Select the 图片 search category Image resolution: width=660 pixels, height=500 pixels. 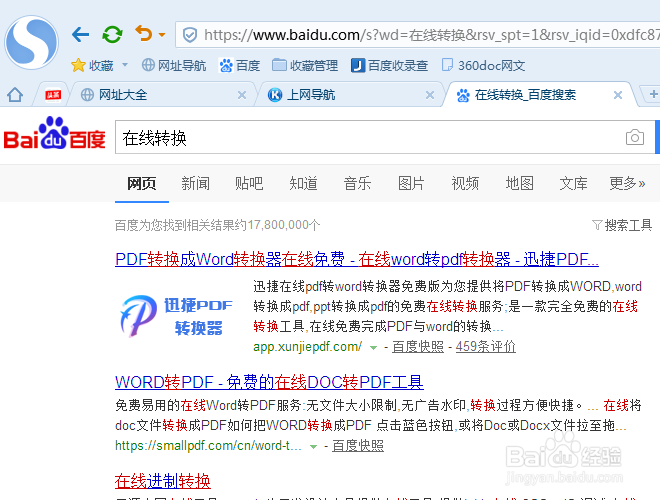[411, 183]
